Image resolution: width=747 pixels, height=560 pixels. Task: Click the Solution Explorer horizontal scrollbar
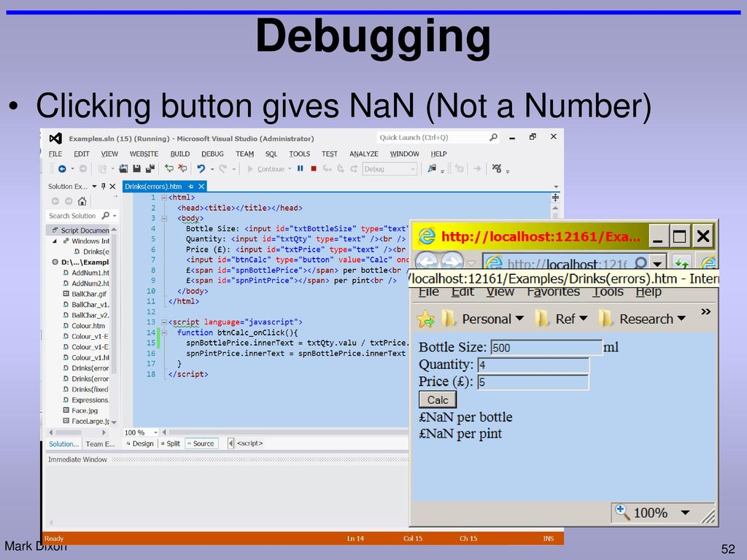pyautogui.click(x=77, y=432)
